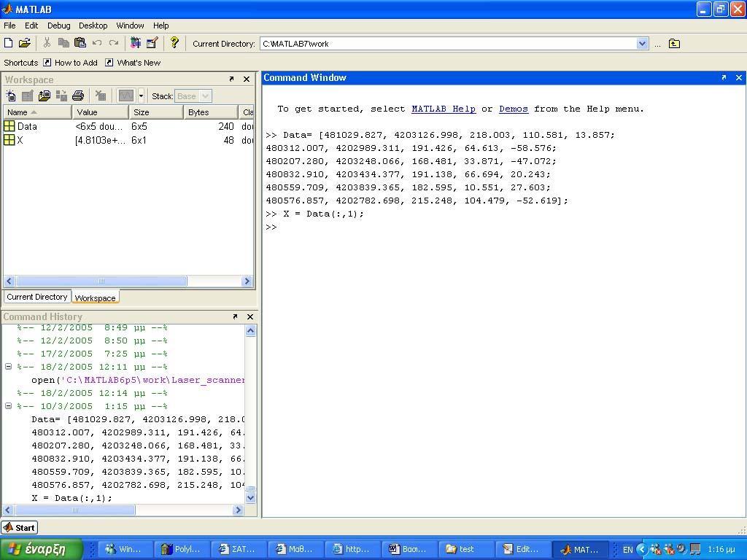Open Simulink library icon
The image size is (747, 560).
136,43
